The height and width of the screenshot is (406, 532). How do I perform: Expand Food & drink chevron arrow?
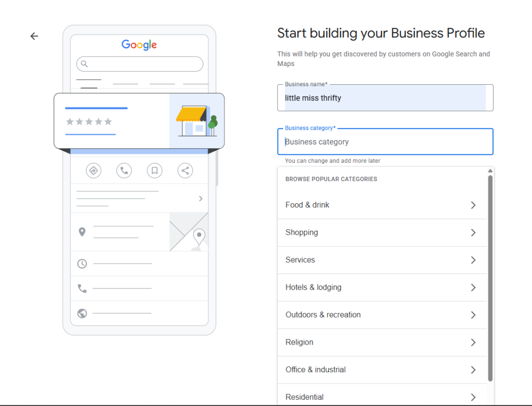pyautogui.click(x=473, y=205)
